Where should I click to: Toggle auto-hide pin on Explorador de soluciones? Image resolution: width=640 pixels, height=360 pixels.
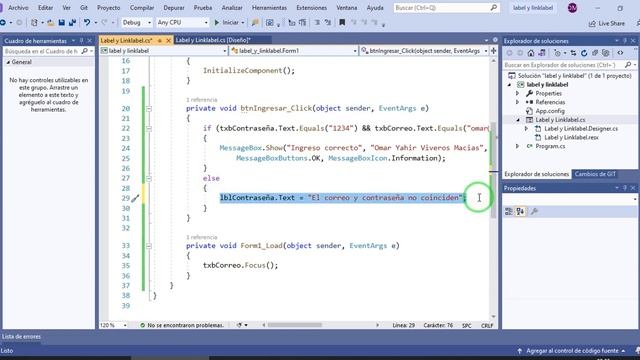[x=624, y=41]
